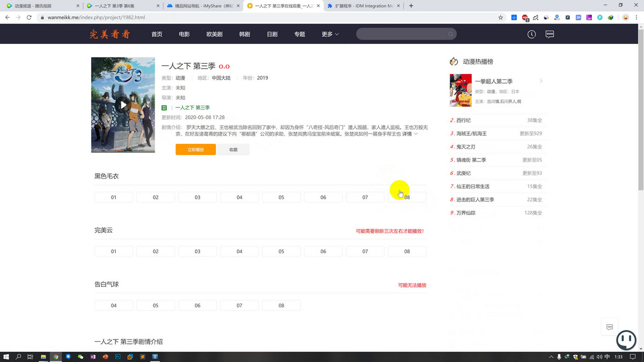The image size is (644, 362).
Task: Click play icon on the poster
Action: tap(123, 105)
